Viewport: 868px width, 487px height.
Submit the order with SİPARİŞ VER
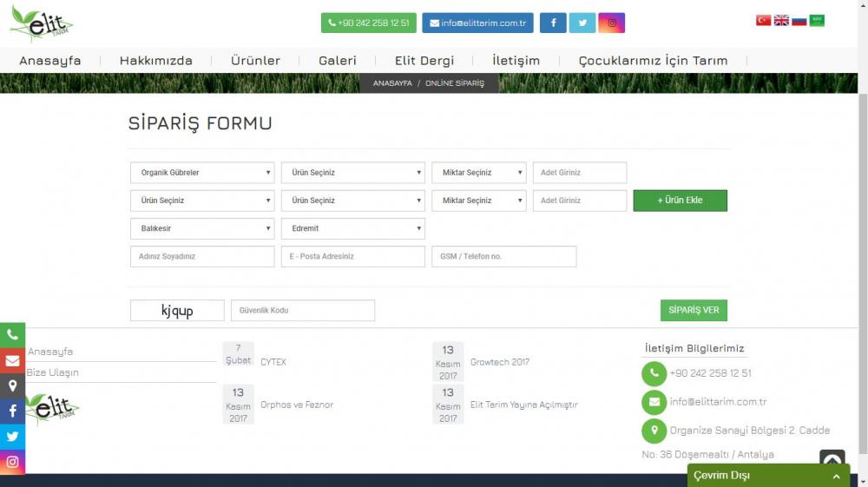[693, 311]
